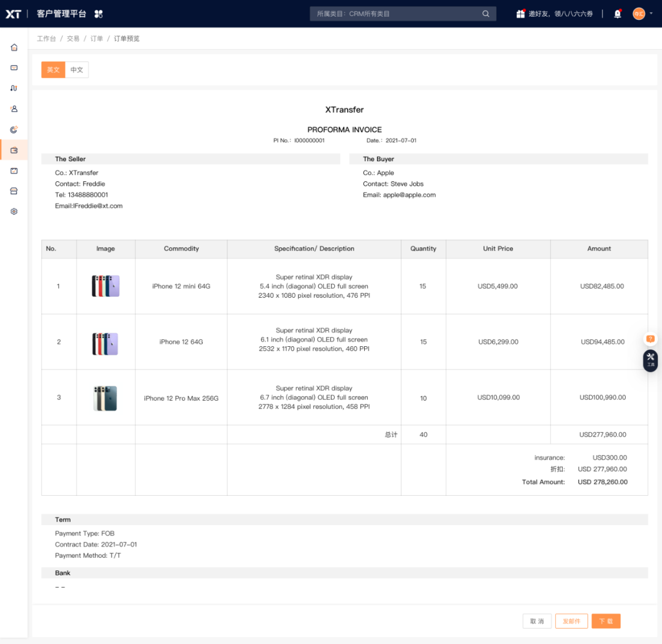The height and width of the screenshot is (644, 662).
Task: Switch to the 中文 language tab
Action: [77, 70]
